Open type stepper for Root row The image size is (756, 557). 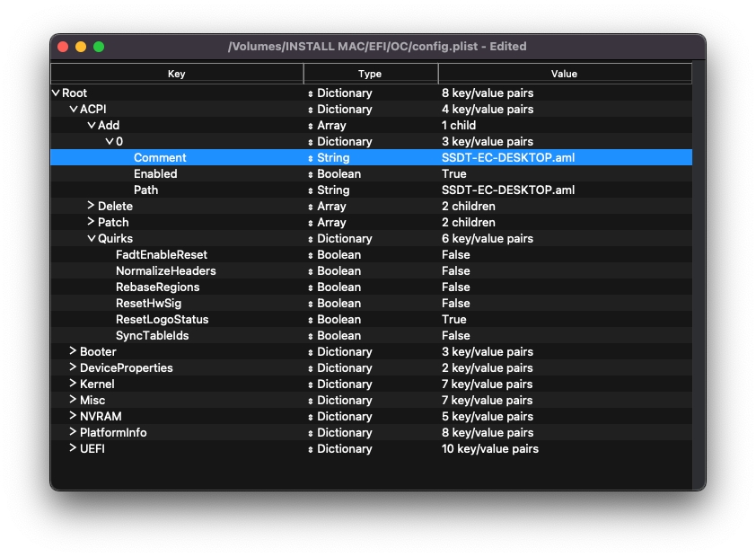(x=311, y=93)
